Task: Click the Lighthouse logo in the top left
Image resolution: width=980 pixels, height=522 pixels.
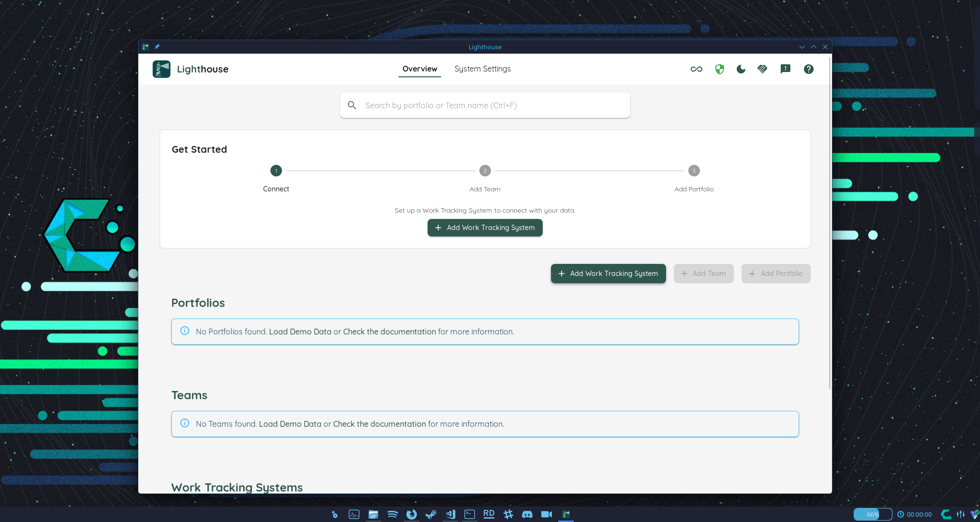Action: coord(162,69)
